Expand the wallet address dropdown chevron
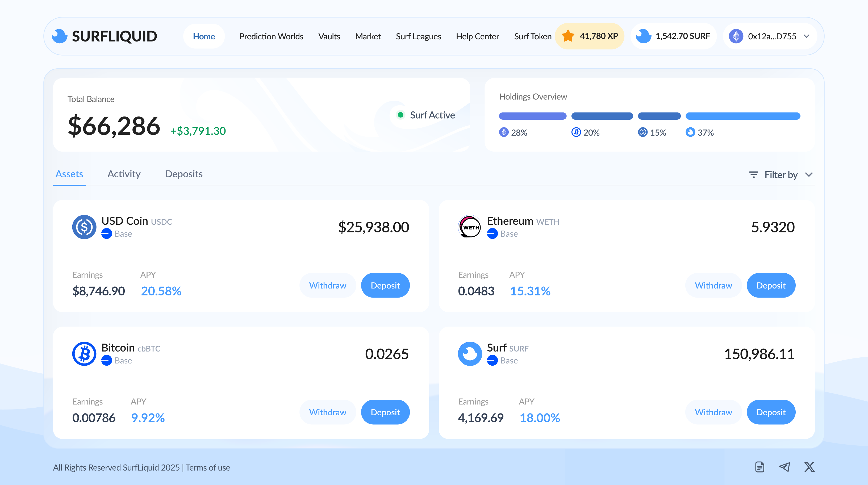This screenshot has width=868, height=485. pos(806,36)
